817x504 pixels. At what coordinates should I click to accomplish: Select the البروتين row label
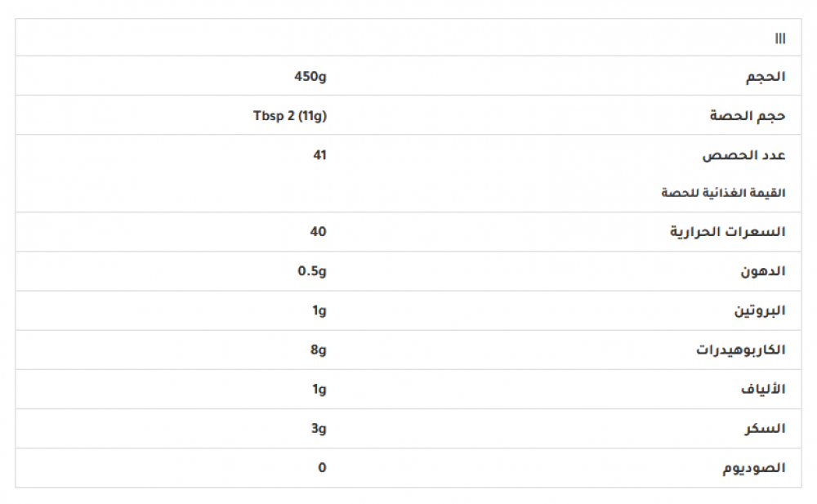[x=759, y=311]
